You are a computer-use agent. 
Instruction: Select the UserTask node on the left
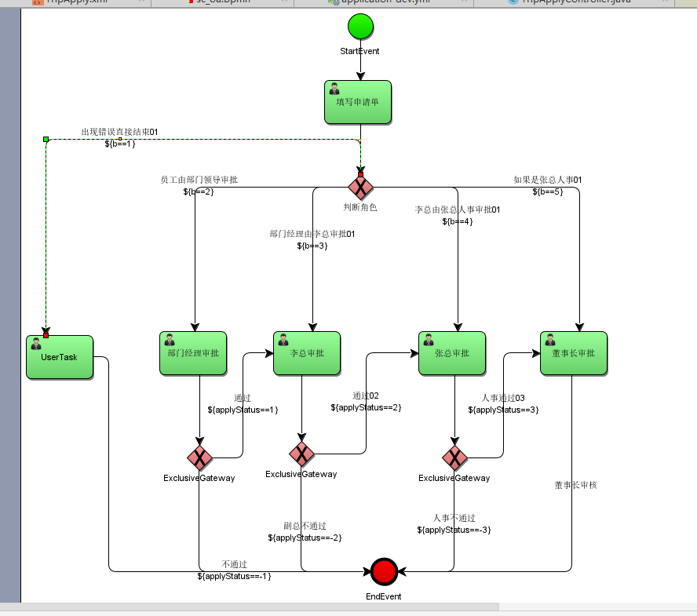60,357
